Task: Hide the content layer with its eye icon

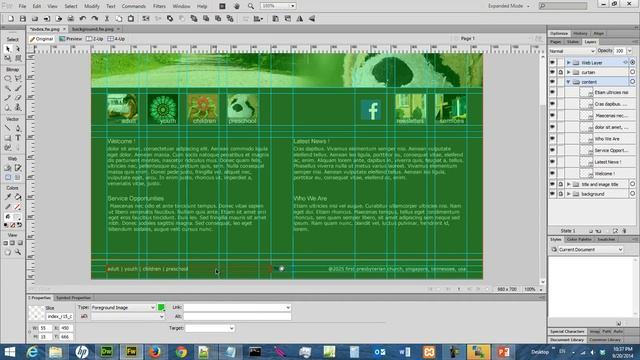Action: coord(552,82)
